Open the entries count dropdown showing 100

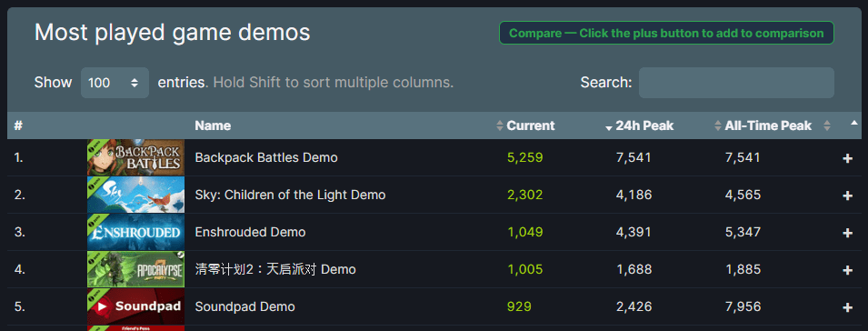pos(115,83)
